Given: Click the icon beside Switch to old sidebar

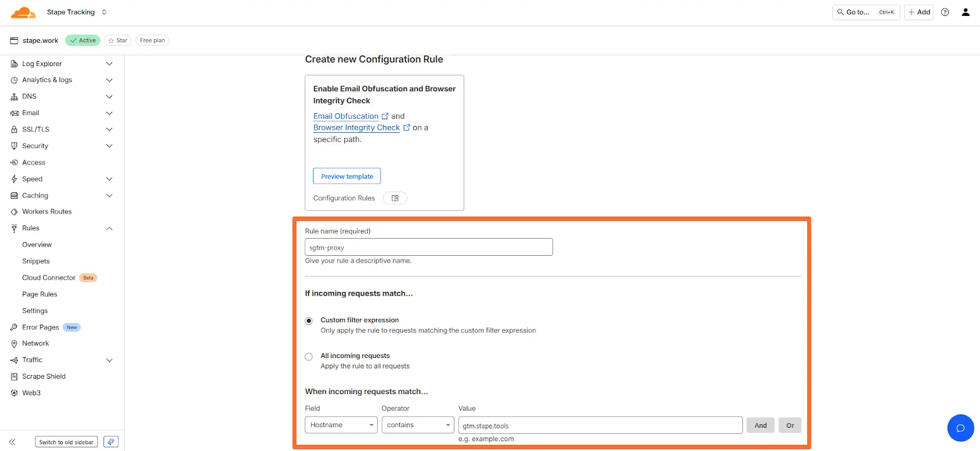Looking at the screenshot, I should click(111, 442).
